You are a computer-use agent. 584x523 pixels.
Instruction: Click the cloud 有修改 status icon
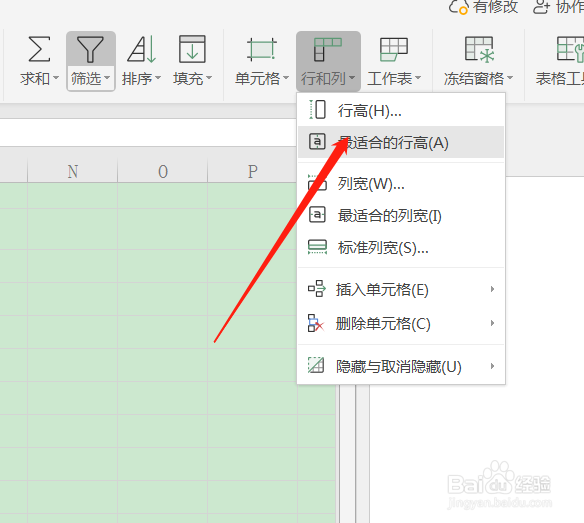click(x=458, y=7)
